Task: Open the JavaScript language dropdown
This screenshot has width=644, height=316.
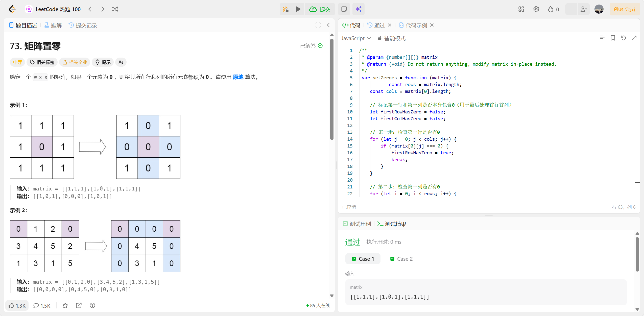Action: click(356, 38)
